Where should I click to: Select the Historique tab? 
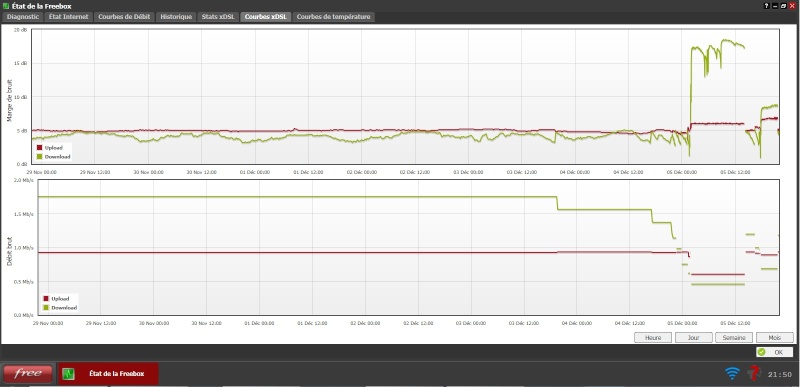176,17
